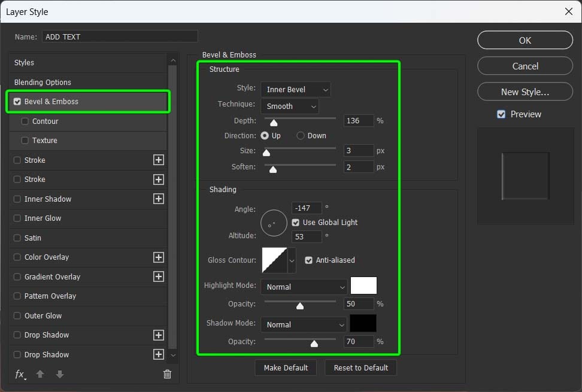Toggle the Preview checkbox

[x=501, y=114]
